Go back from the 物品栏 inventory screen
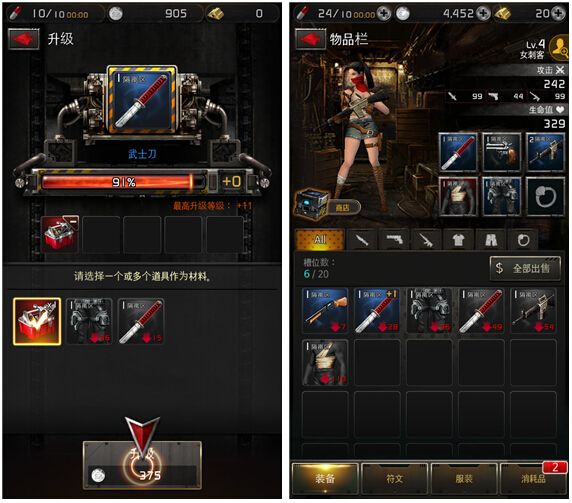 [x=310, y=39]
